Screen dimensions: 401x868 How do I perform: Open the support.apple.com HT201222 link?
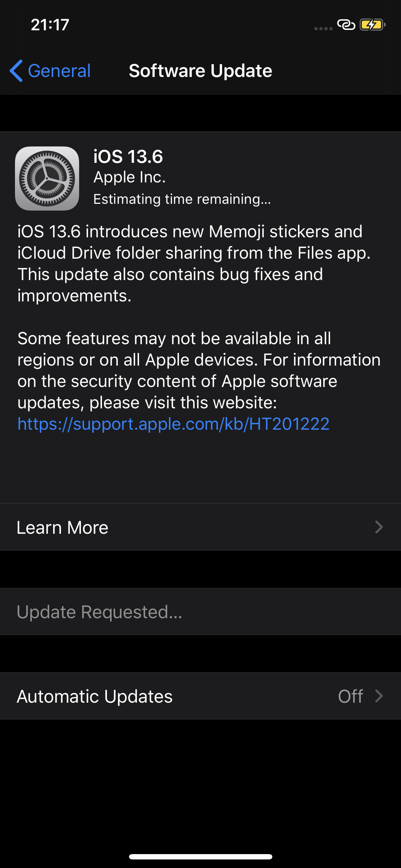click(174, 424)
